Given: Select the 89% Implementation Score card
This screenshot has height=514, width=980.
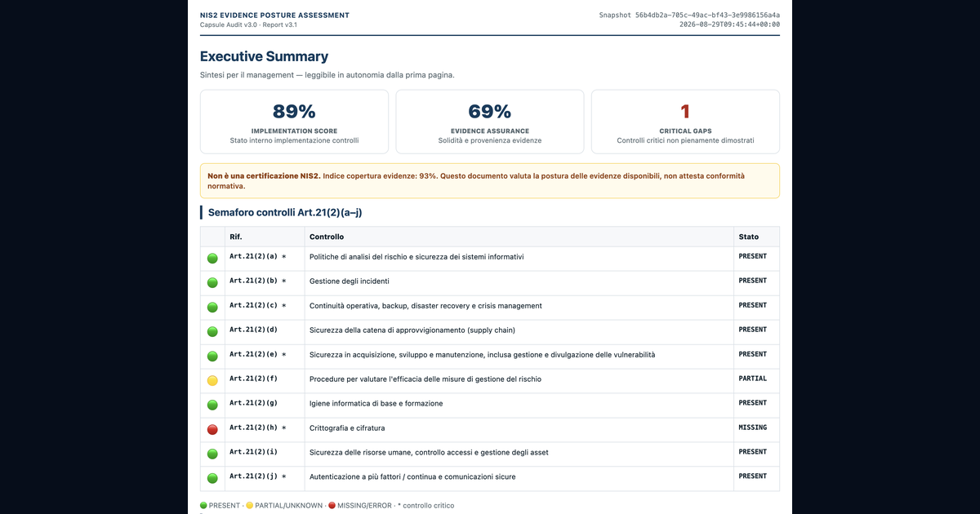Looking at the screenshot, I should (x=294, y=122).
